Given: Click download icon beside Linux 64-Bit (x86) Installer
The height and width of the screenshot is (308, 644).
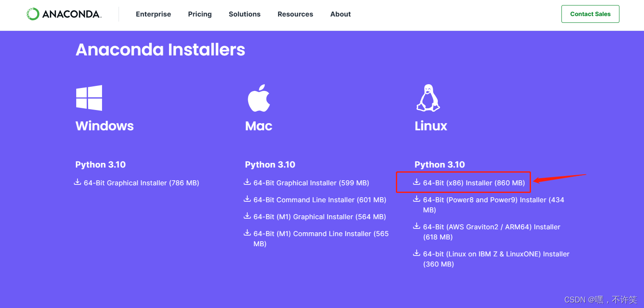Looking at the screenshot, I should (417, 182).
